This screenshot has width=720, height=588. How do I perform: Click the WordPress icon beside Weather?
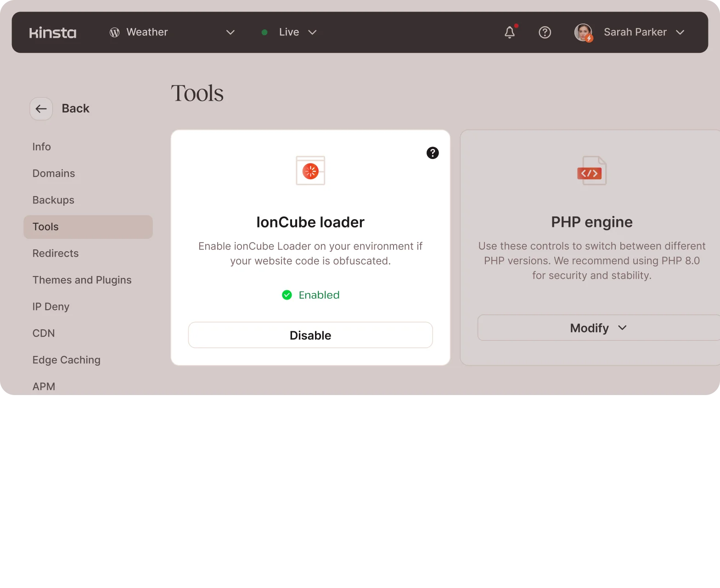(115, 32)
